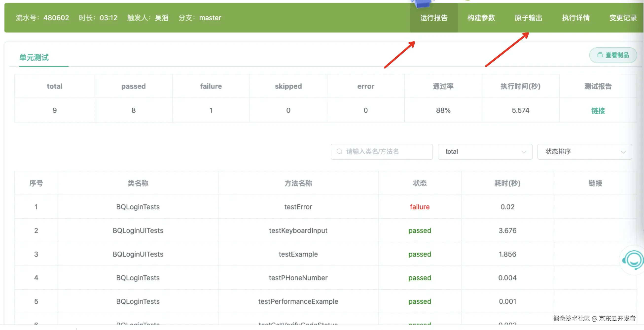Viewport: 644px width, 330px height.
Task: Click the failure status of testError
Action: point(419,207)
